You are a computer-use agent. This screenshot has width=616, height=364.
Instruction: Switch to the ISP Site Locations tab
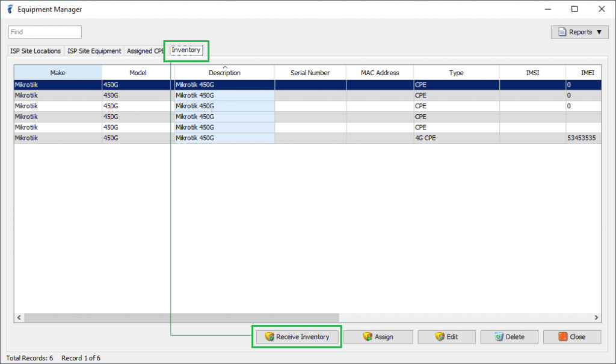tap(34, 51)
